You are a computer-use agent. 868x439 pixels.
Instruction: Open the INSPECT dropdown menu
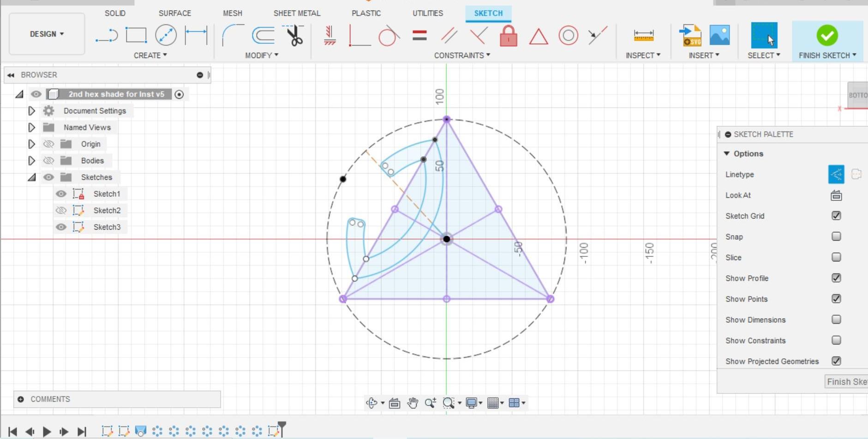tap(643, 55)
